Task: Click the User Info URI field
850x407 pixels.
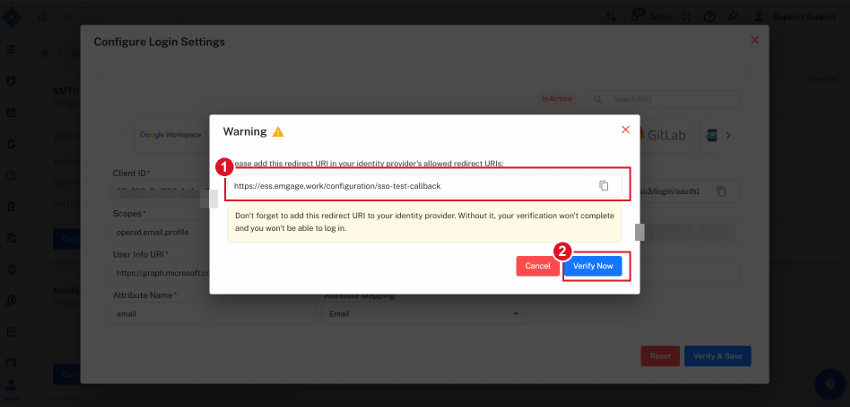Action: tap(160, 273)
